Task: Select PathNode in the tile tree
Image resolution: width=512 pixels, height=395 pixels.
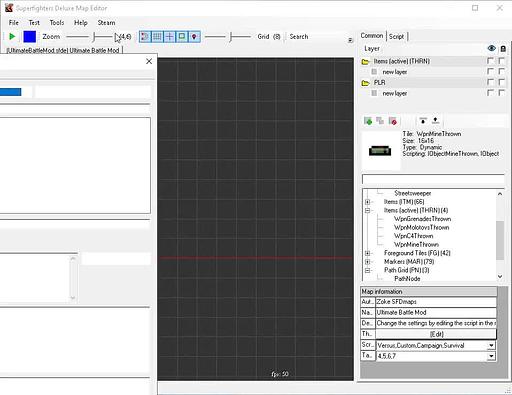Action: [407, 279]
